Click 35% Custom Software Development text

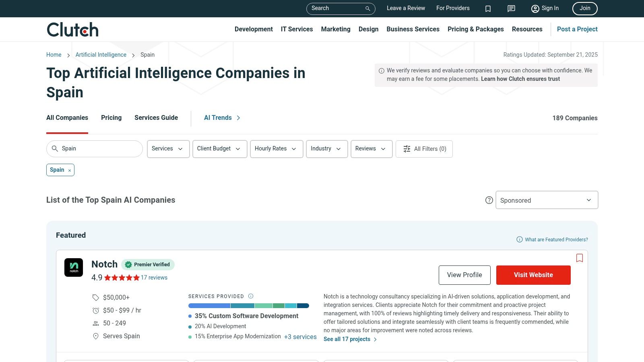[x=246, y=316]
